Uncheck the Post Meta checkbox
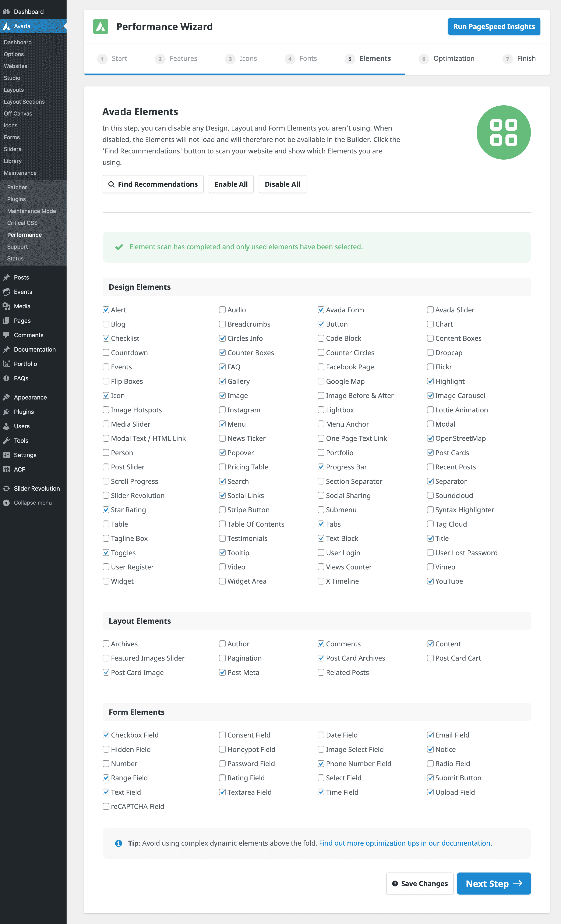 click(x=222, y=672)
